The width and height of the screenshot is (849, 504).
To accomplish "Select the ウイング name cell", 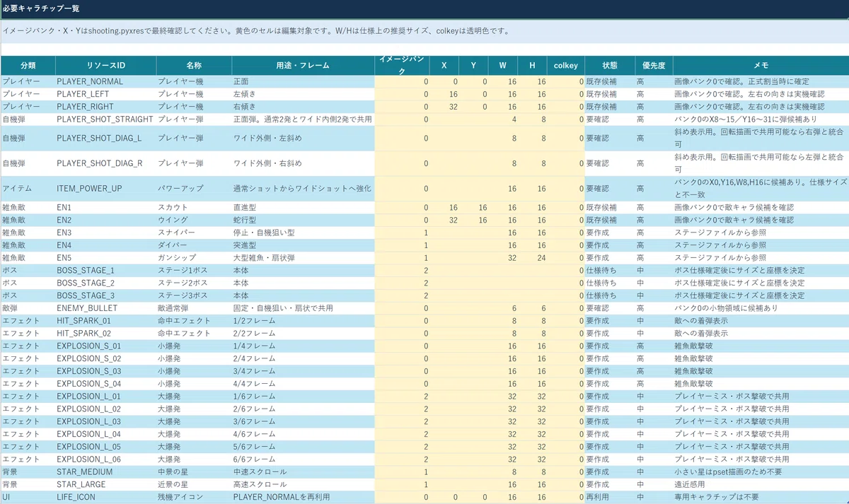I will coord(194,220).
